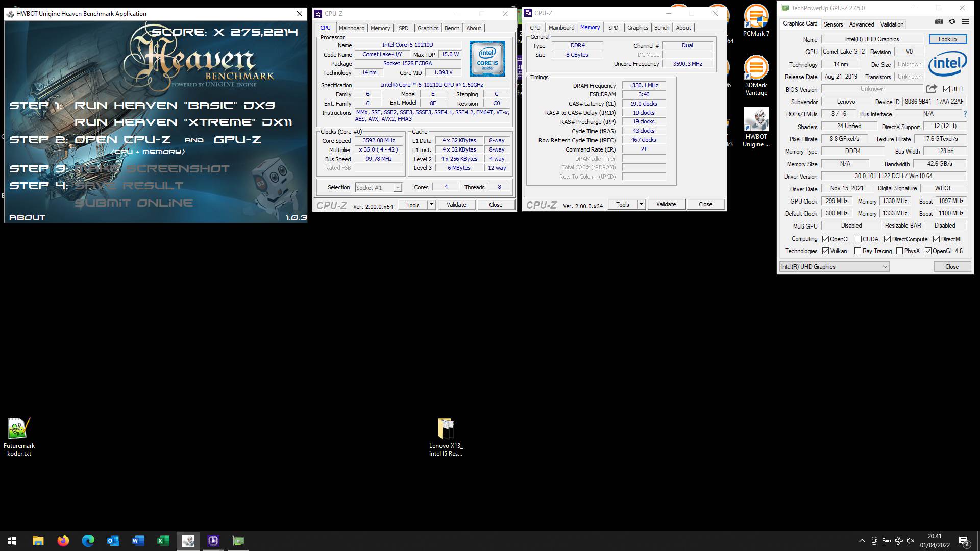980x551 pixels.
Task: Expand Tools arrow in CPU-Z CPU window
Action: pyautogui.click(x=431, y=205)
